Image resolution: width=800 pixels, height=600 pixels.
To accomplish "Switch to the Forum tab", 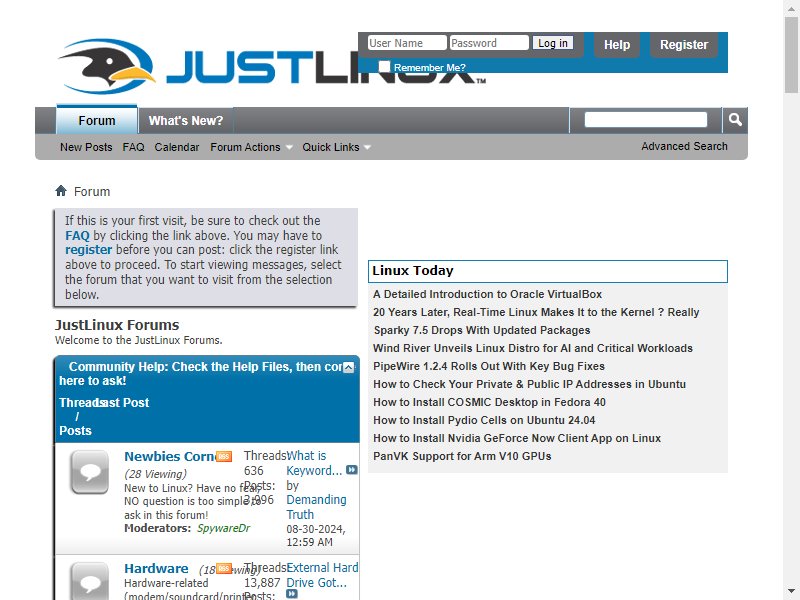I will pos(97,120).
